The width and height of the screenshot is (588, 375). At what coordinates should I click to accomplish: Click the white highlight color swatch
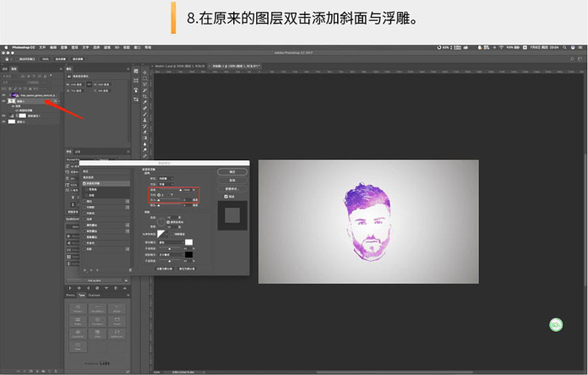[x=189, y=242]
